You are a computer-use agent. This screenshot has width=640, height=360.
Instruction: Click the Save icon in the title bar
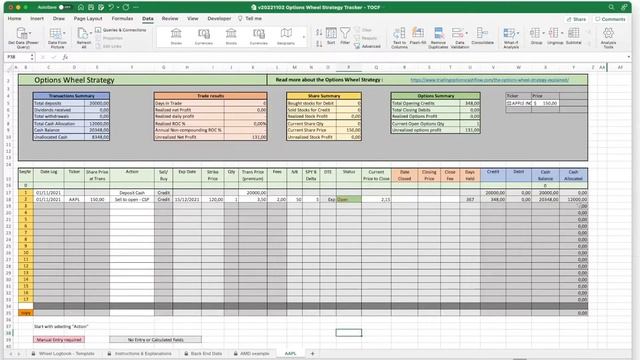pos(91,7)
